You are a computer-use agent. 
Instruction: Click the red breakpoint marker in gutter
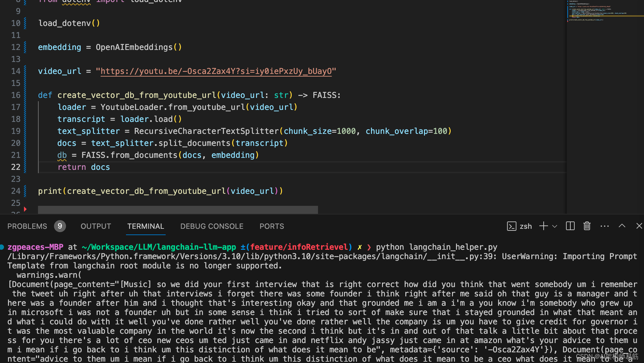click(25, 209)
